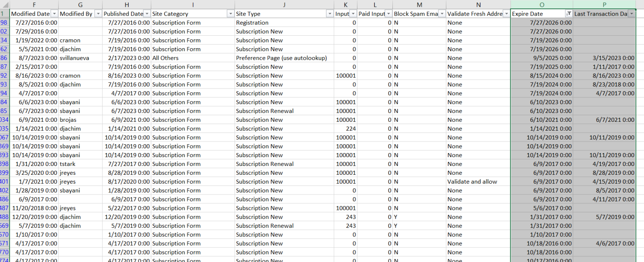
Task: Select the 'svillanueva' Modified By cell
Action: tap(74, 58)
